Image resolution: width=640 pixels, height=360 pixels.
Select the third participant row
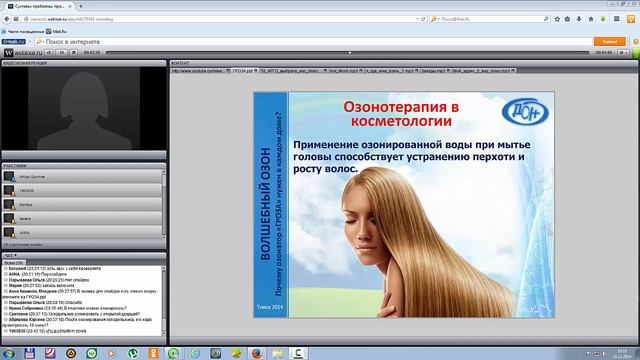pos(83,204)
